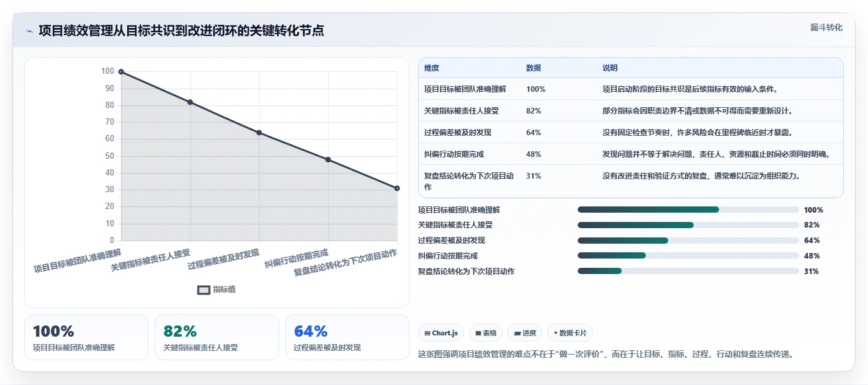Click the y-axis tick label 0

pyautogui.click(x=112, y=241)
